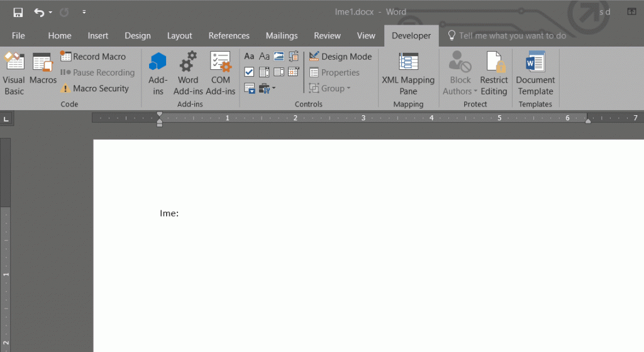The width and height of the screenshot is (644, 352).
Task: Open the Macros dialog
Action: [43, 69]
